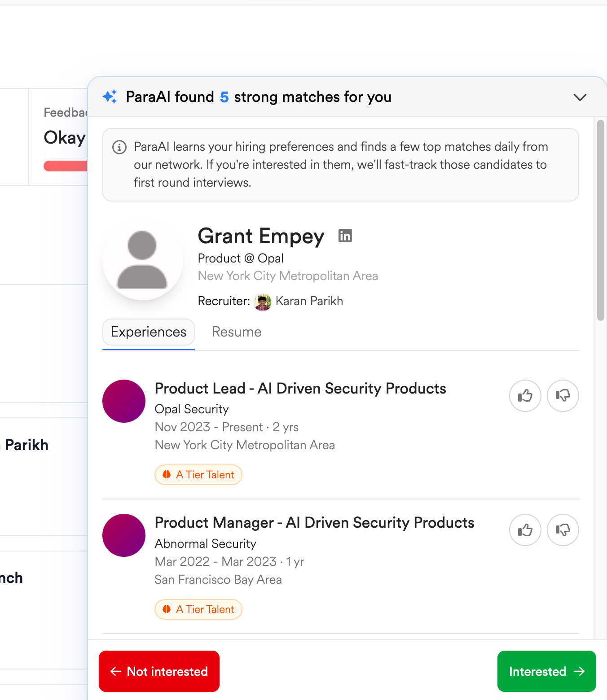Click the Grant Empey name heading

tap(261, 236)
